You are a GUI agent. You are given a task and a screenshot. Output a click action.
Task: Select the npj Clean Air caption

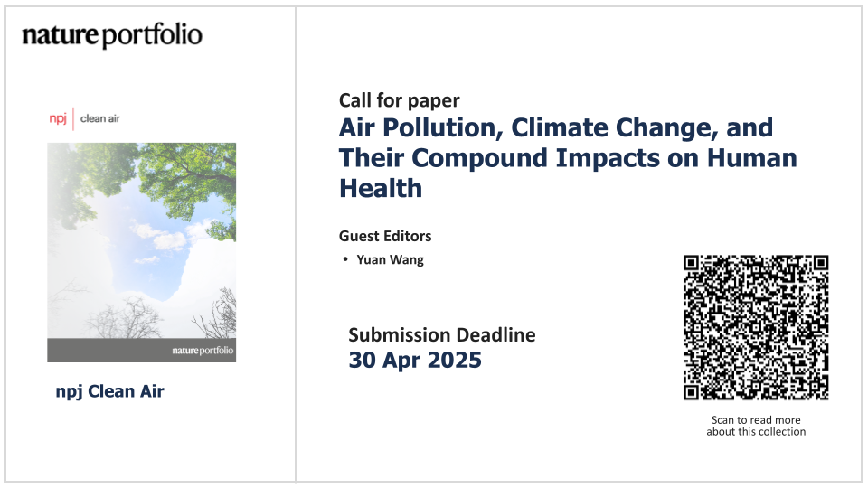click(109, 391)
